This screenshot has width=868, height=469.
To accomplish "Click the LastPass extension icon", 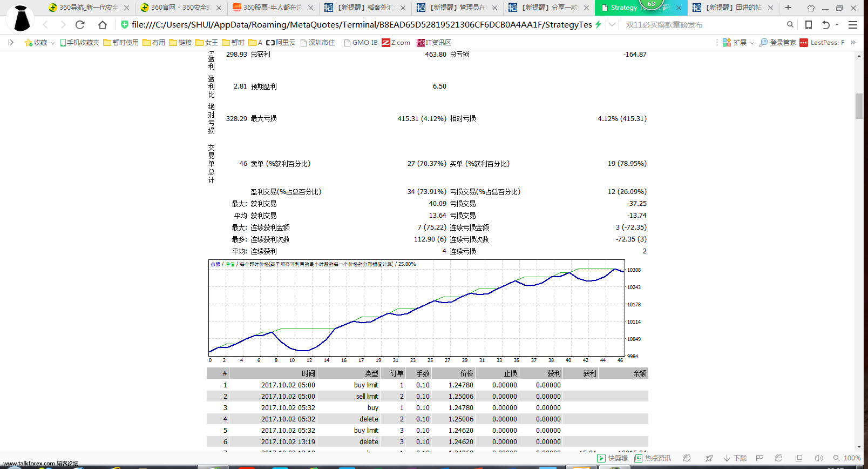I will point(804,43).
